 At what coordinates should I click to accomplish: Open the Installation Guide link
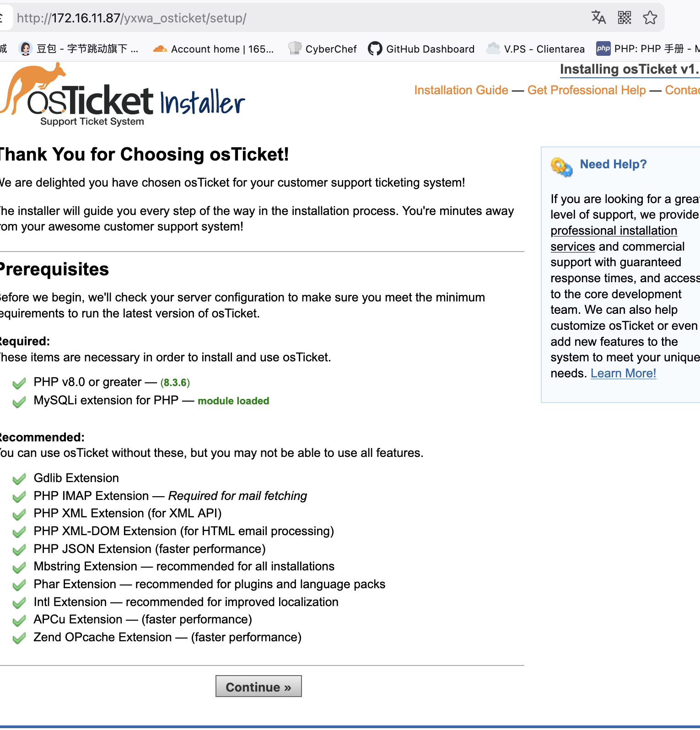(461, 90)
